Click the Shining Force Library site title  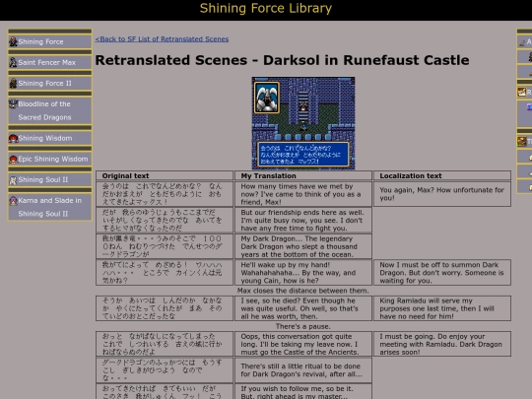click(266, 8)
